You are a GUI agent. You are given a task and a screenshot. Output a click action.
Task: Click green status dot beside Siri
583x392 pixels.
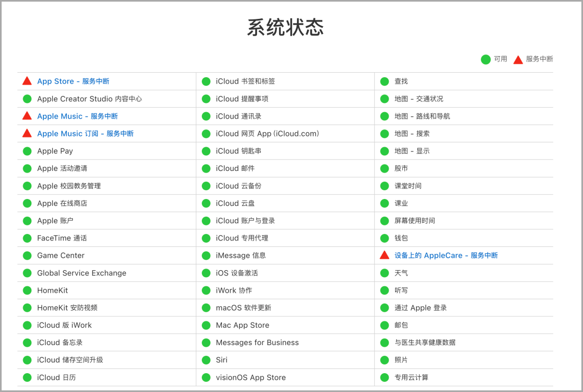206,360
